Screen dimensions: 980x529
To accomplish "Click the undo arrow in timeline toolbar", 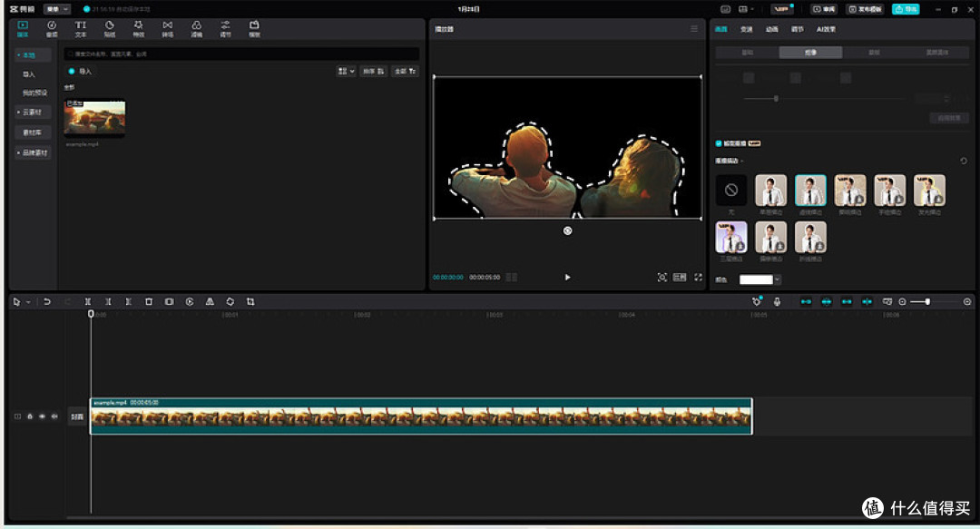I will click(x=47, y=301).
